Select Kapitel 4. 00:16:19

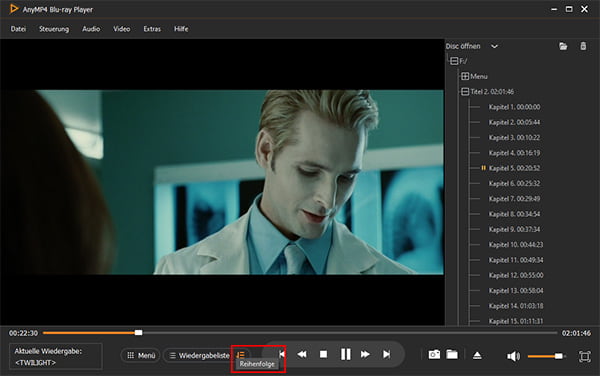coord(514,153)
